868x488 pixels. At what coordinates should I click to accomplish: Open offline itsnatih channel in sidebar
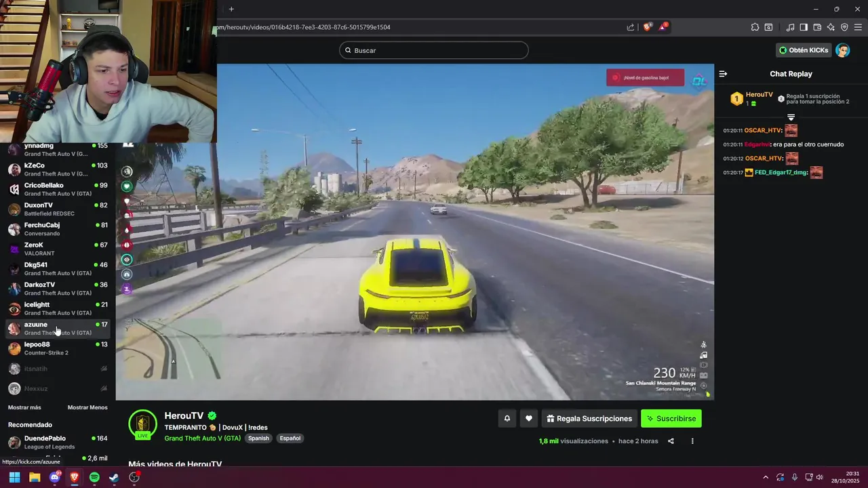click(x=58, y=369)
